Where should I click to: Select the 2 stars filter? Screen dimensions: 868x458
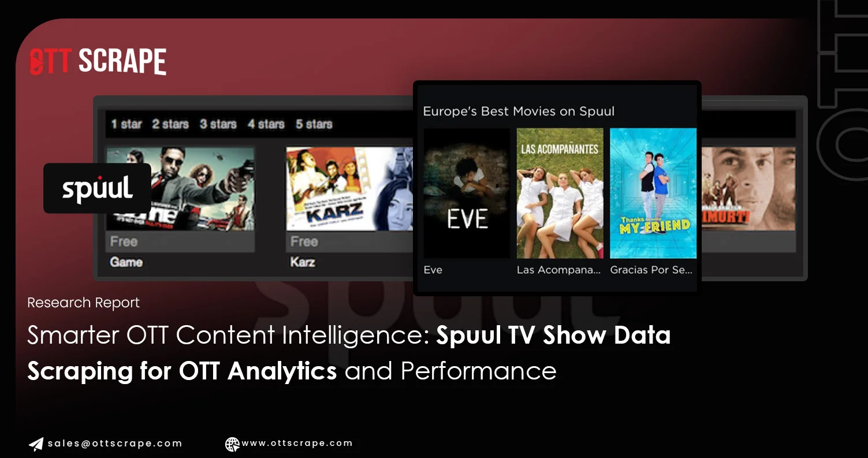(170, 124)
